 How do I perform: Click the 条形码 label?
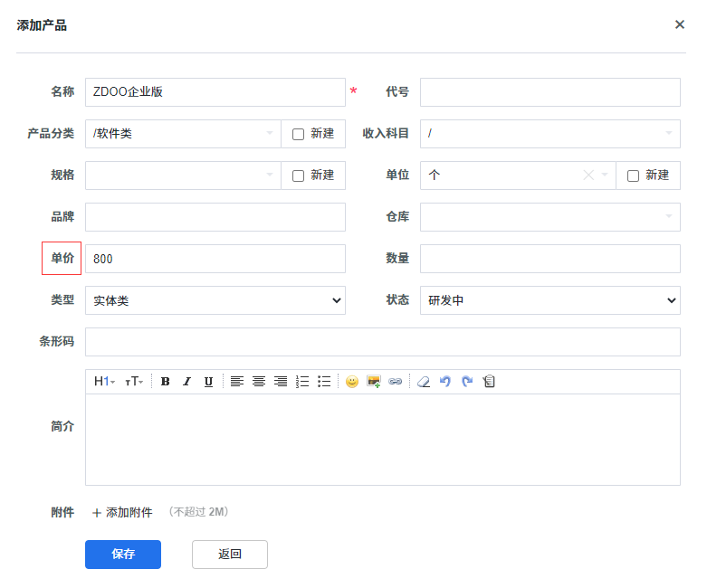57,342
